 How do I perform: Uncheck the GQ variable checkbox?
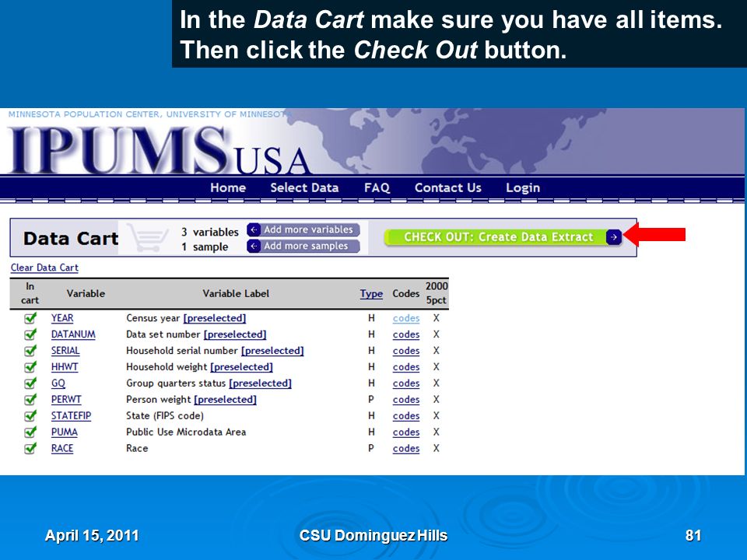pyautogui.click(x=30, y=383)
